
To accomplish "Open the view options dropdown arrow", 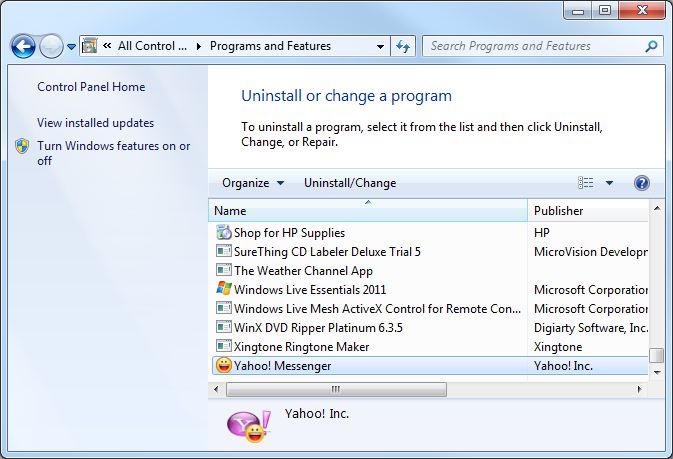I will click(x=609, y=183).
